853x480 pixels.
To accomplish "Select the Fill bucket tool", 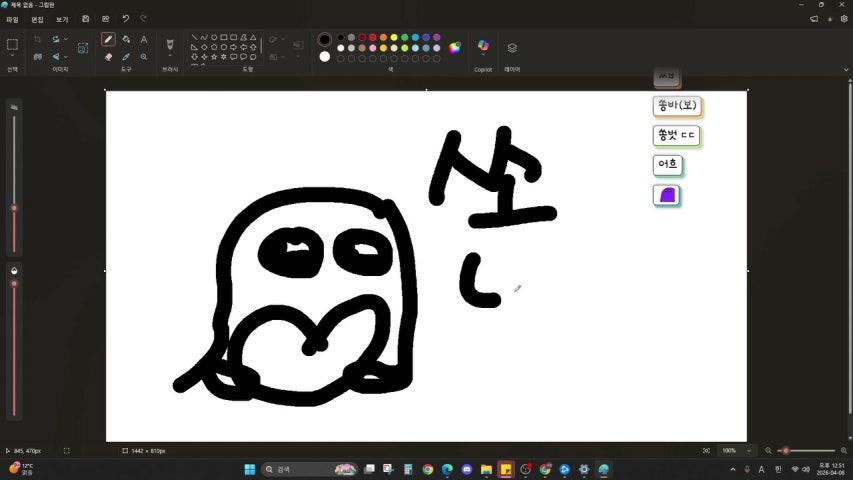I will (x=126, y=39).
